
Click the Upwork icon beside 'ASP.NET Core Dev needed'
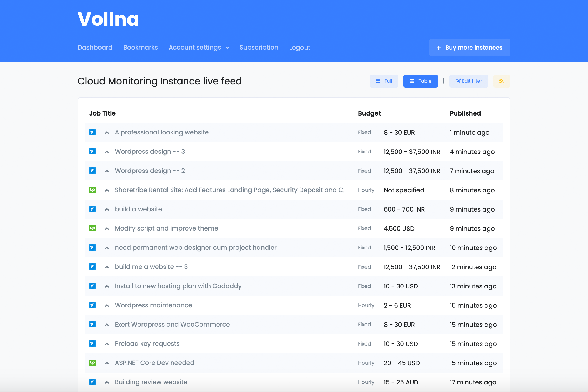92,363
